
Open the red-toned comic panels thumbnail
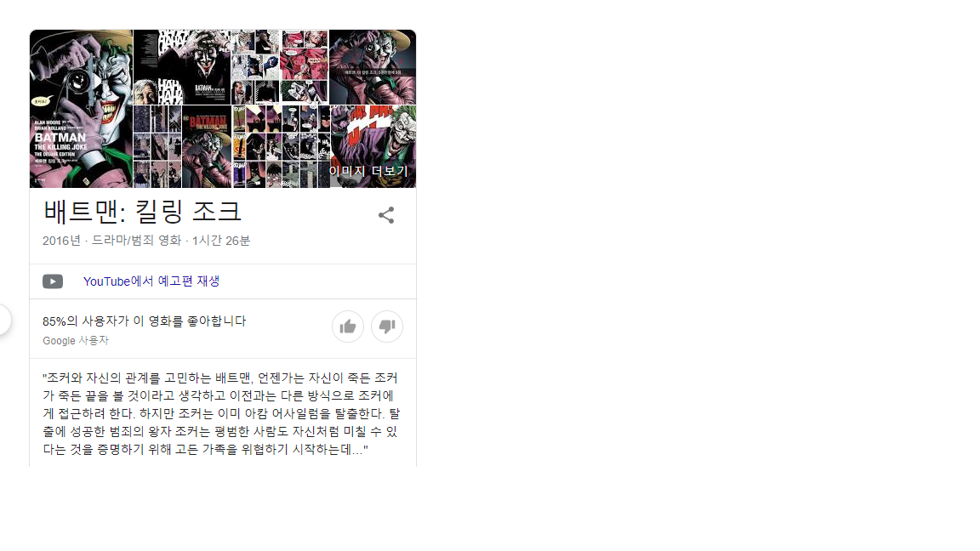click(x=304, y=67)
